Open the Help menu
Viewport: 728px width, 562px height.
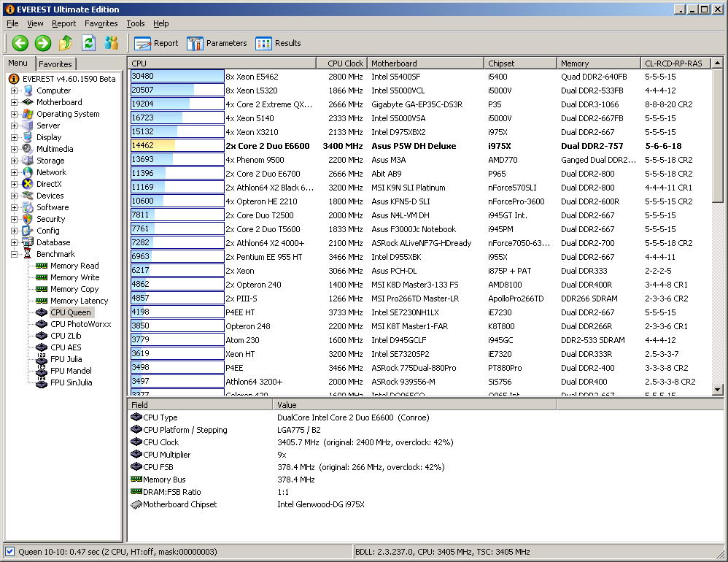[160, 23]
